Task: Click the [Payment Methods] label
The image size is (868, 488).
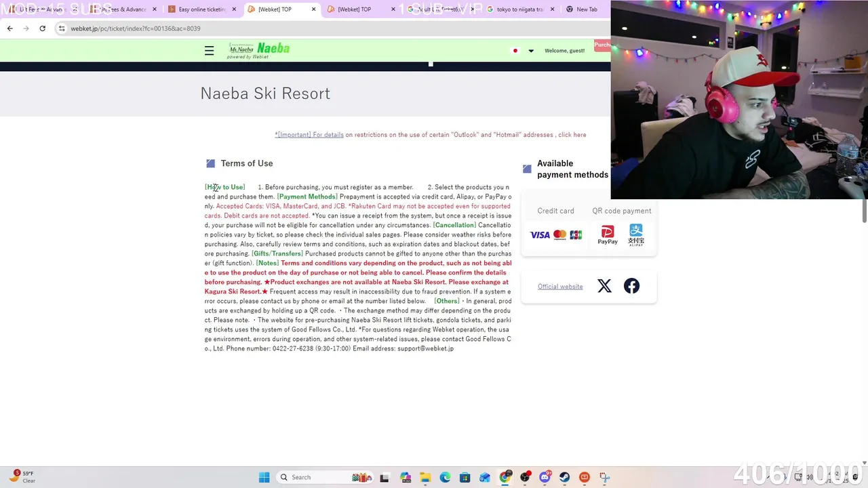Action: [x=307, y=197]
